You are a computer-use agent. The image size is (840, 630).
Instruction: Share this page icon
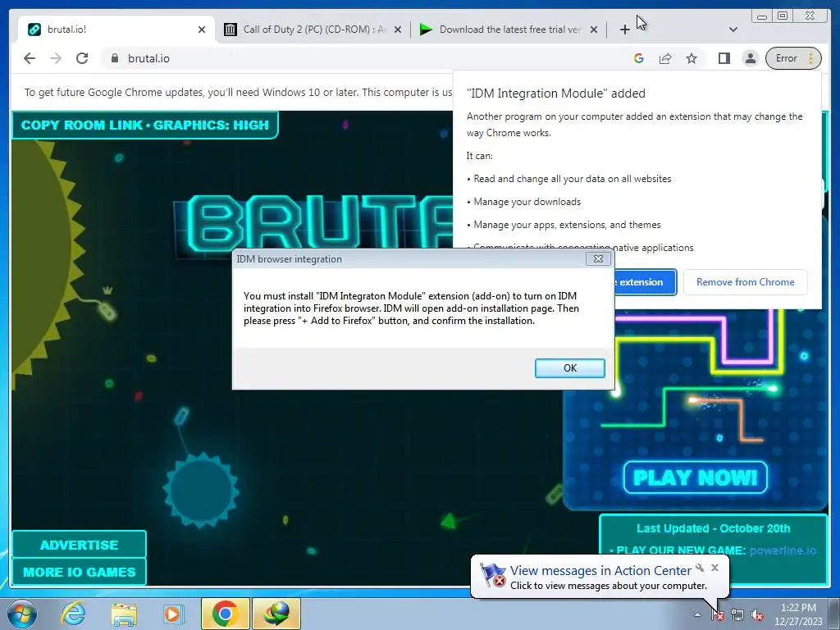(x=665, y=58)
